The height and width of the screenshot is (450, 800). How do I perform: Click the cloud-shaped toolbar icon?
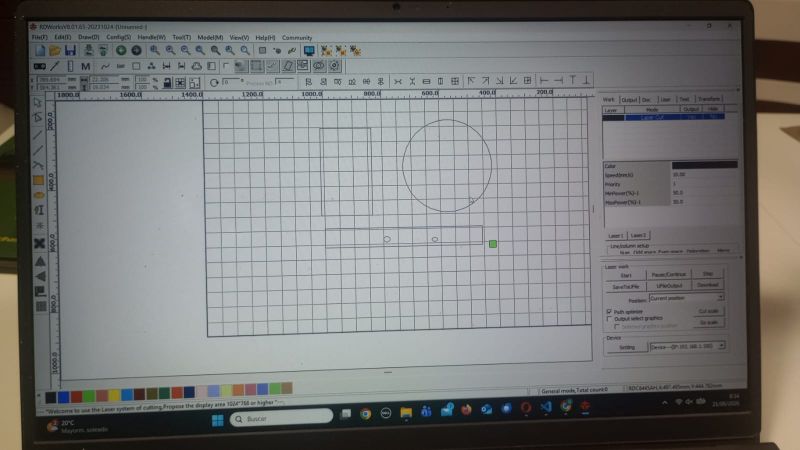[x=196, y=66]
